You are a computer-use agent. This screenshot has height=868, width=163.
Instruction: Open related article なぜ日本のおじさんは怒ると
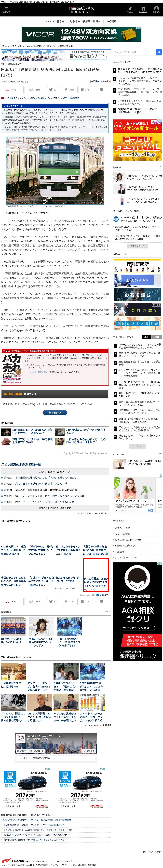[x=32, y=431]
